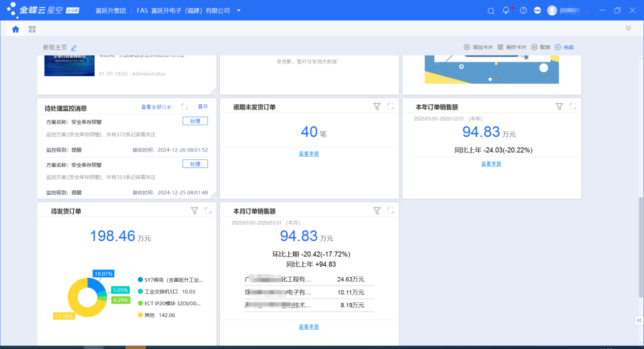Click 展开 on the monitoring messages card
644x349 pixels.
tap(203, 107)
